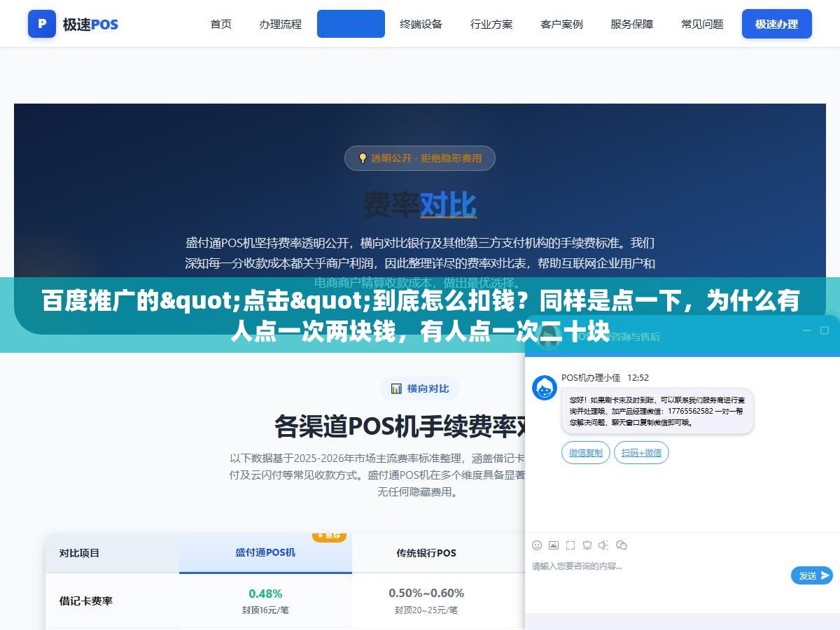840x630 pixels.
Task: Open 服务保障 navigation item
Action: pos(632,24)
